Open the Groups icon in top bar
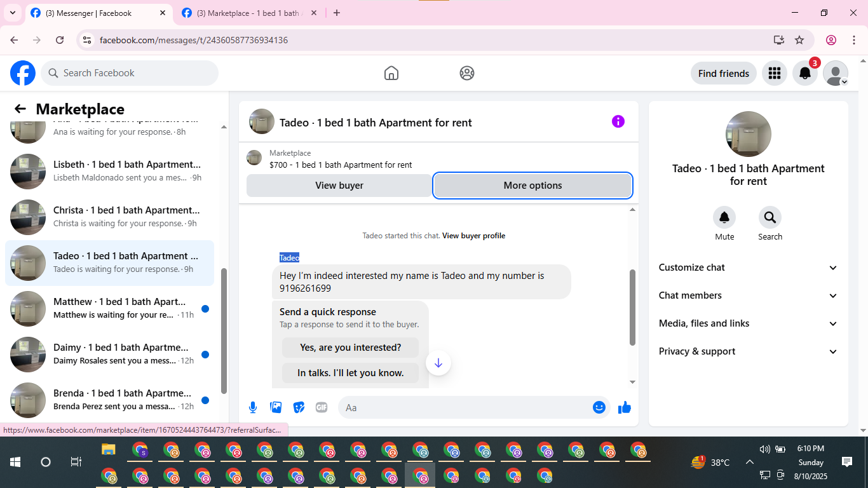Viewport: 868px width, 488px height. pyautogui.click(x=467, y=73)
